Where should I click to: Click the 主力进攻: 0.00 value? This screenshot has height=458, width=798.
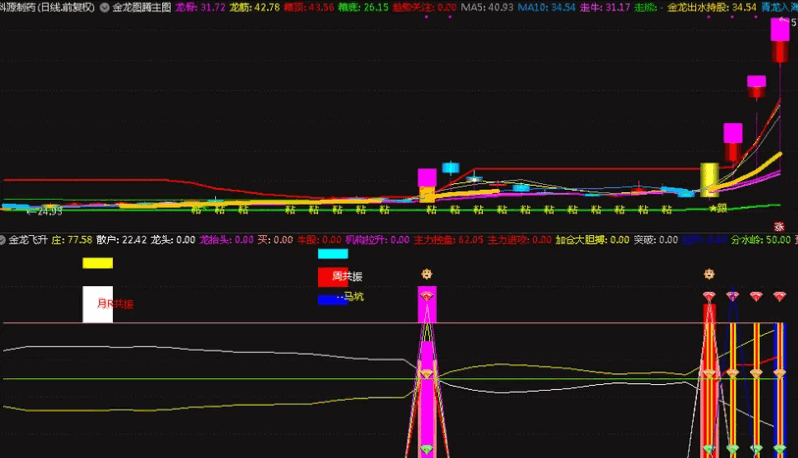[x=520, y=240]
